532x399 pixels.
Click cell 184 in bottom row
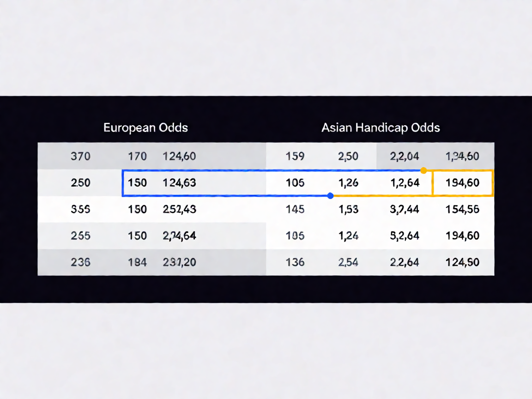(x=137, y=262)
